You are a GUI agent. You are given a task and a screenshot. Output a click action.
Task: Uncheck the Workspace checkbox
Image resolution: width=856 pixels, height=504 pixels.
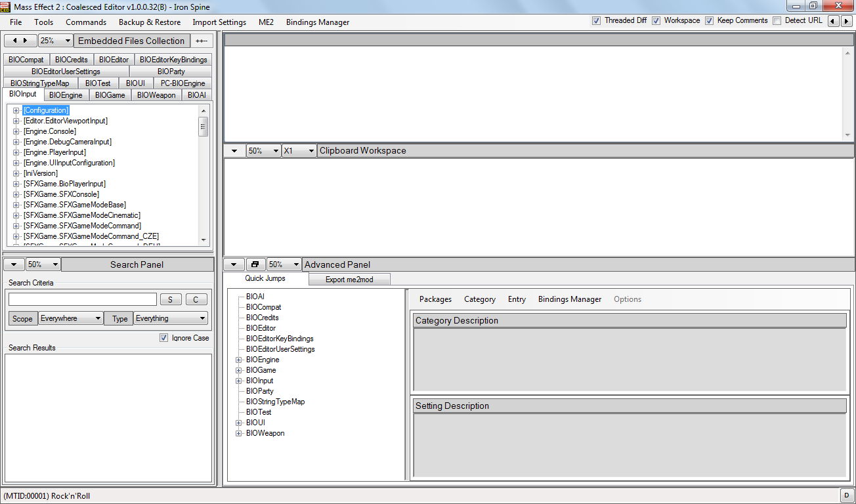pos(656,21)
